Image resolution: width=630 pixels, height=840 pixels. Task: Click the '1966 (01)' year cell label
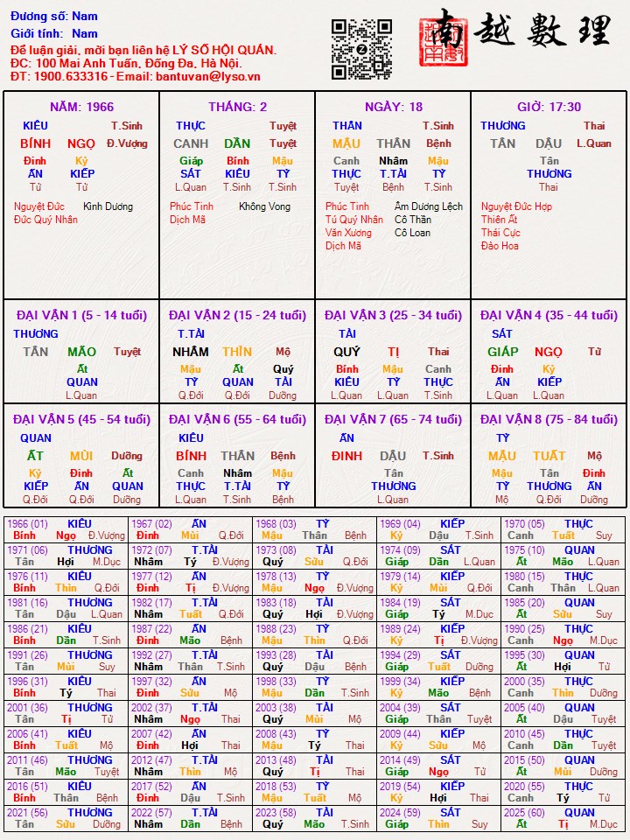pos(27,524)
